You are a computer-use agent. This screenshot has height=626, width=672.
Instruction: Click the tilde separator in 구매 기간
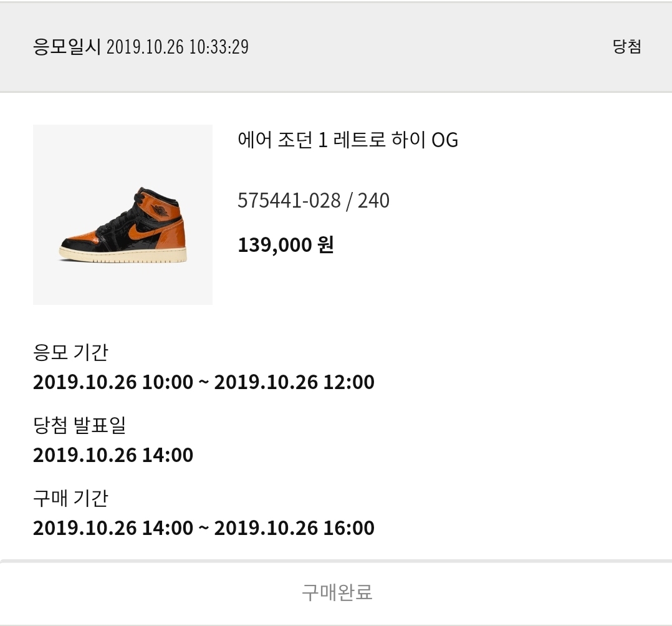(203, 527)
